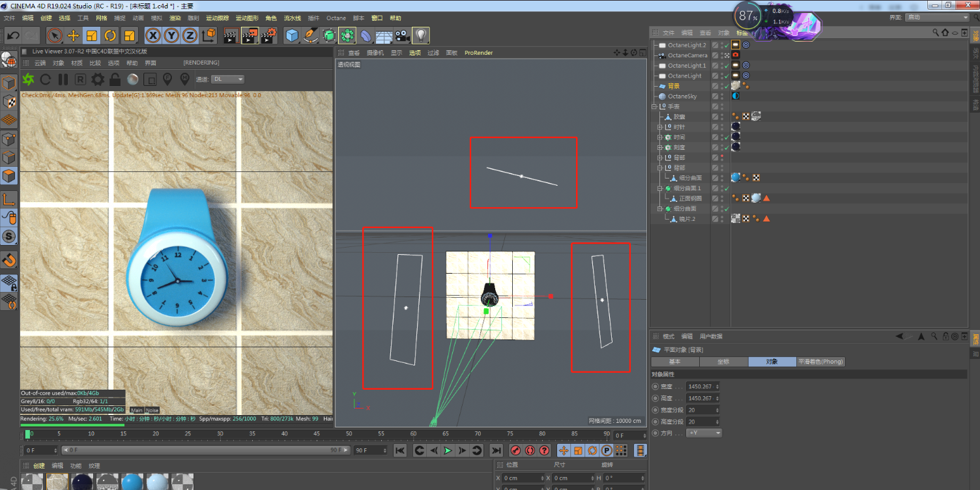Viewport: 980px width, 490px height.
Task: Open the 界面 layout dropdown
Action: [x=938, y=18]
